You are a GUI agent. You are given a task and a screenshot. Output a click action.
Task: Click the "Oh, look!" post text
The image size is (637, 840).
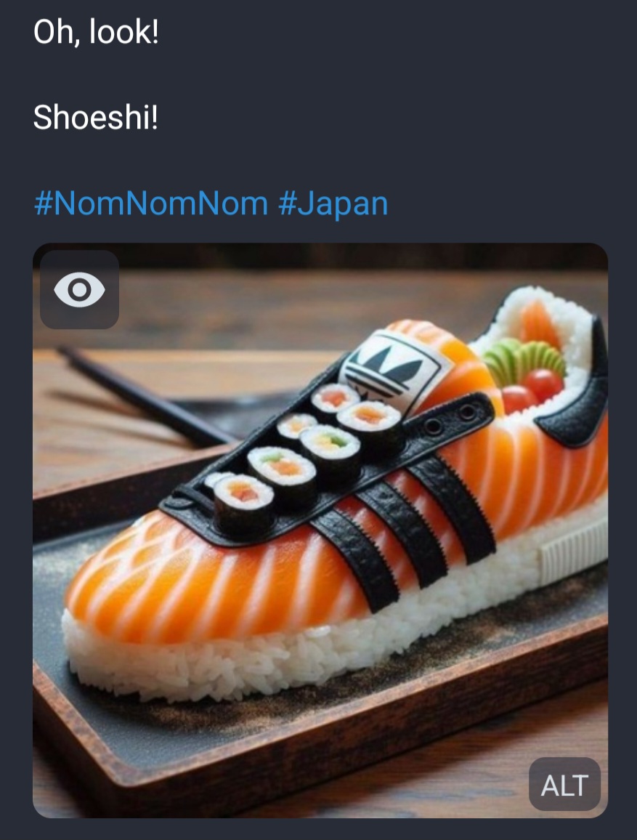(x=96, y=33)
